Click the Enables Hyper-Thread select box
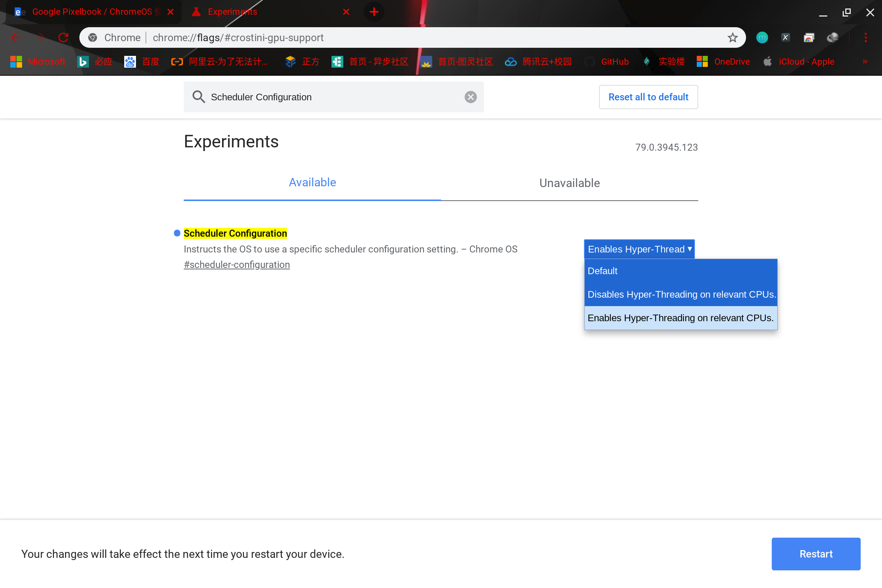 click(x=639, y=249)
